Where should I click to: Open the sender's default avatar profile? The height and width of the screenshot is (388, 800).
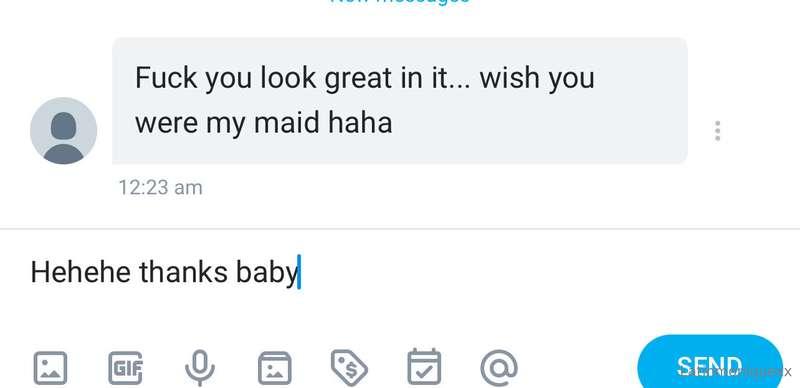tap(63, 131)
